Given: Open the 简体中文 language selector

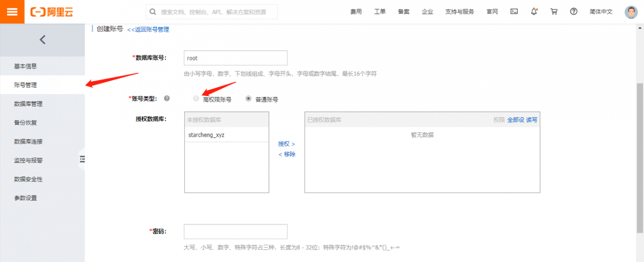Looking at the screenshot, I should 601,12.
